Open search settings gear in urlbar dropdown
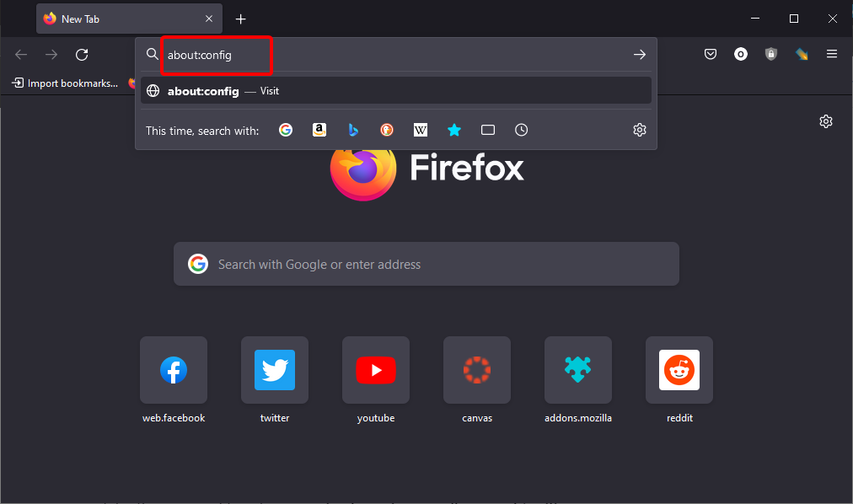Image resolution: width=853 pixels, height=504 pixels. 640,130
